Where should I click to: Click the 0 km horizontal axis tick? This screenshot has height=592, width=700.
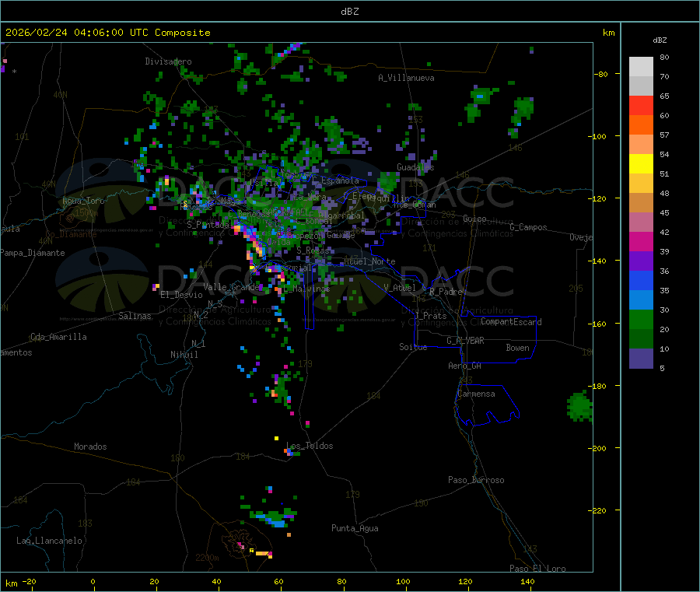[x=93, y=581]
